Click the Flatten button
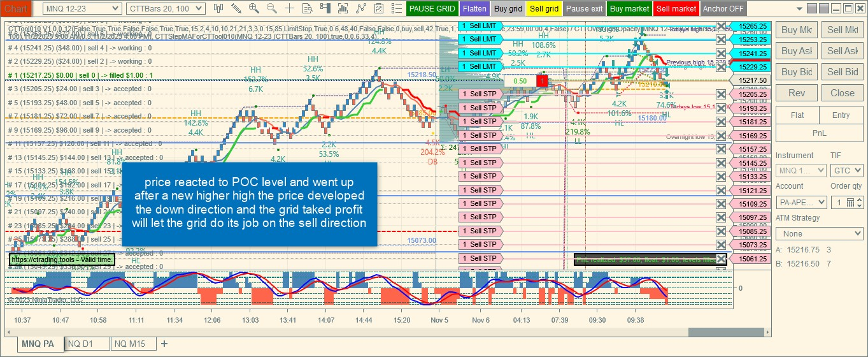Viewport: 868px width, 357px height. pos(474,9)
